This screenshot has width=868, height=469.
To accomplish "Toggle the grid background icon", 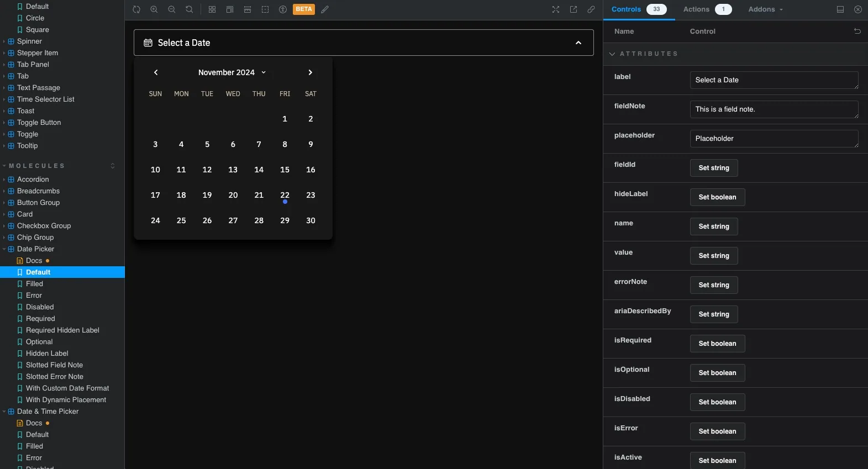I will (212, 9).
